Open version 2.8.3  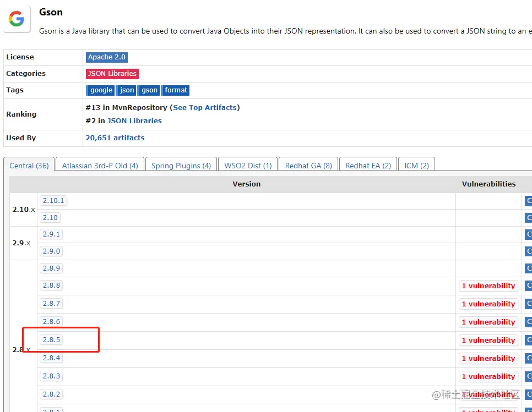pos(51,376)
